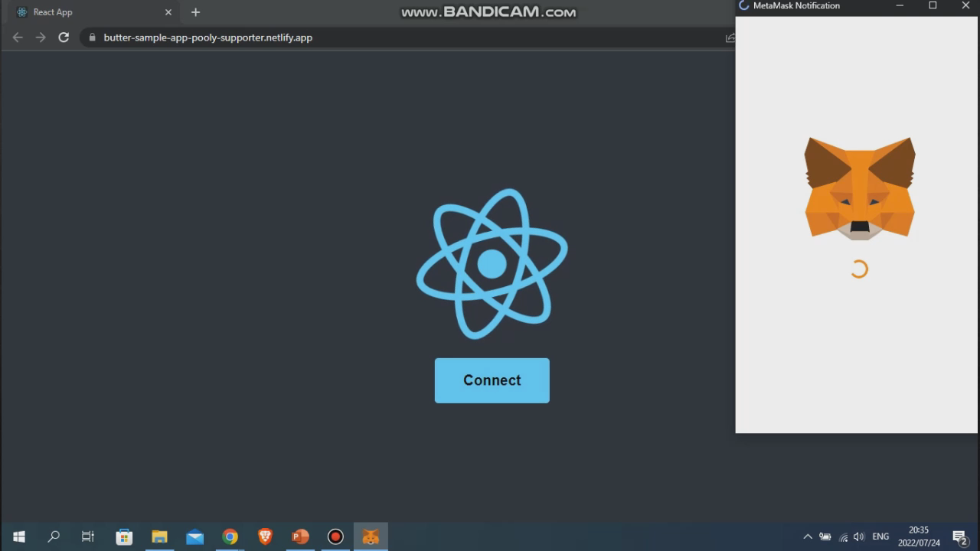Click the share icon in address bar
The image size is (980, 551).
730,37
